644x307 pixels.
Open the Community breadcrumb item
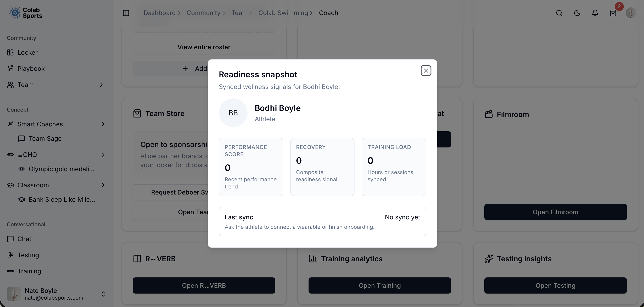click(204, 13)
